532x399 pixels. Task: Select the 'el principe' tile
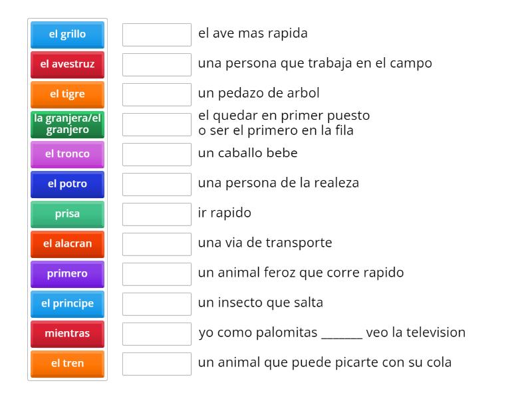pos(66,304)
